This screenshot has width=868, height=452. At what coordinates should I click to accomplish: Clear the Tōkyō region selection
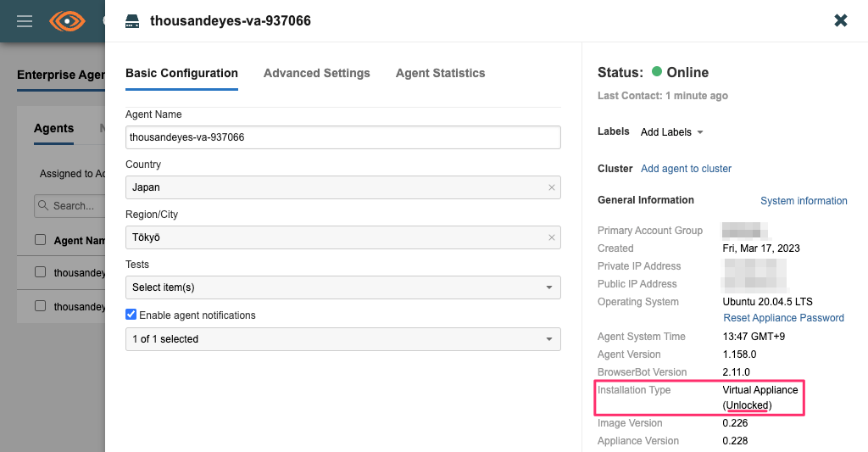click(551, 237)
